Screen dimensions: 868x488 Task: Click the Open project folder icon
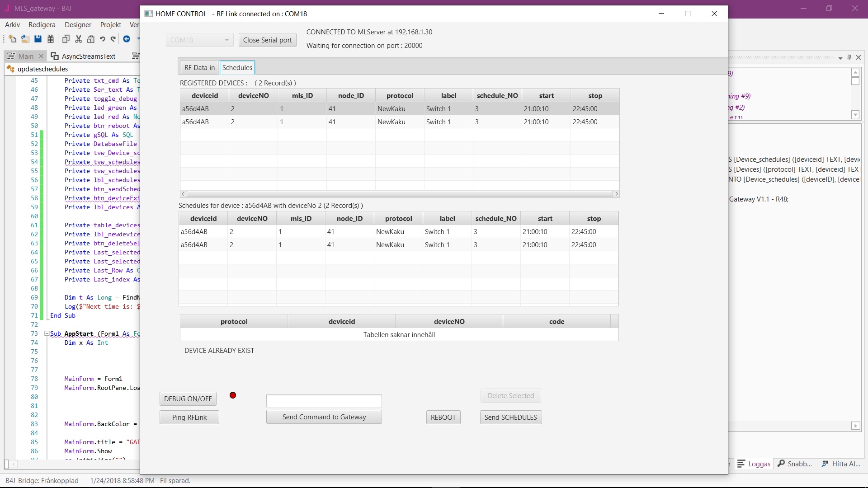25,39
